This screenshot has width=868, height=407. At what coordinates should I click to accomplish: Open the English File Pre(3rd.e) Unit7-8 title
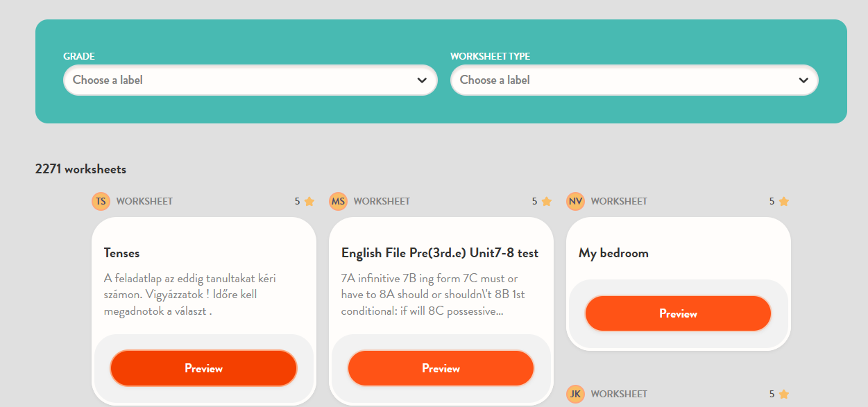440,253
